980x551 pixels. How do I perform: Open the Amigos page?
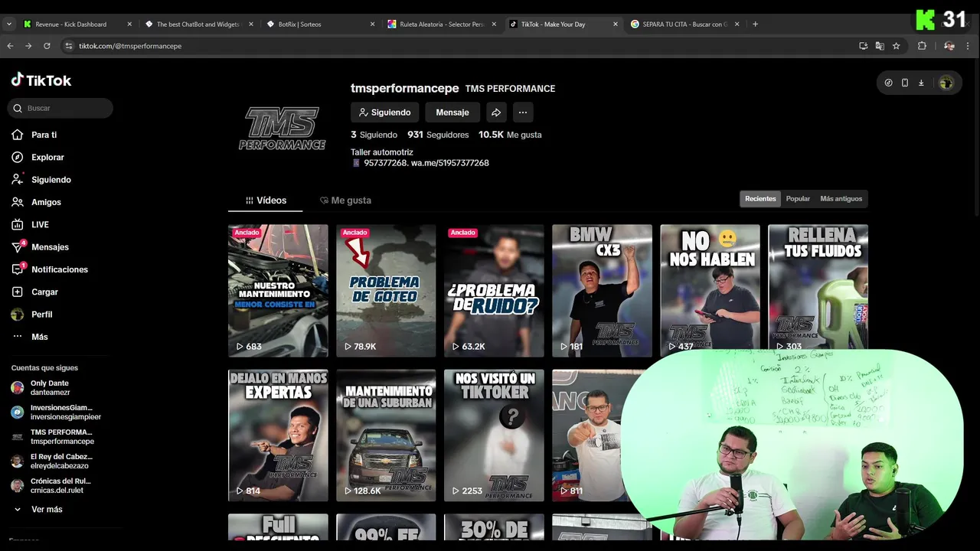click(36, 202)
